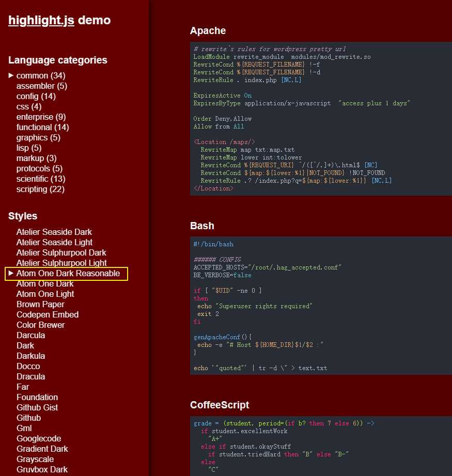Image resolution: width=452 pixels, height=476 pixels.
Task: Click 'echo "Superuser rights required"' line
Action: 255,306
